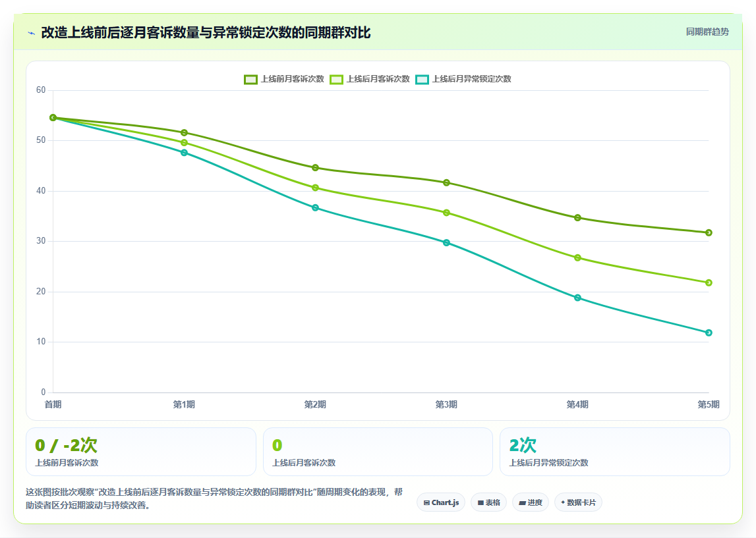Click the 表格 tag chip
This screenshot has width=756, height=538.
coord(488,502)
